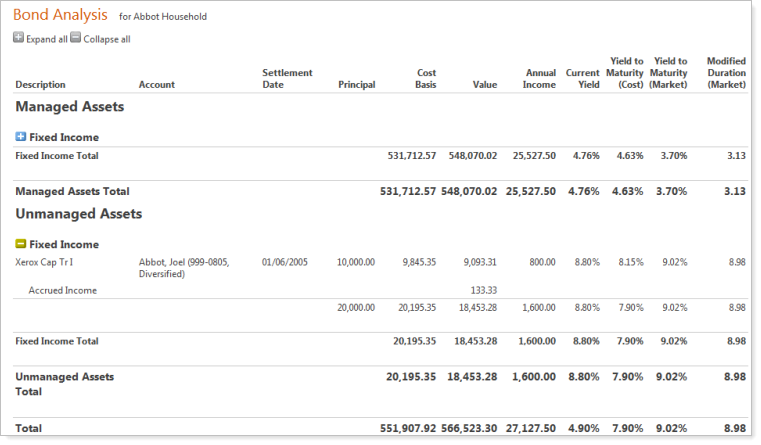Collapse the Unmanaged Assets Fixed Income group
This screenshot has width=761, height=445.
point(21,244)
